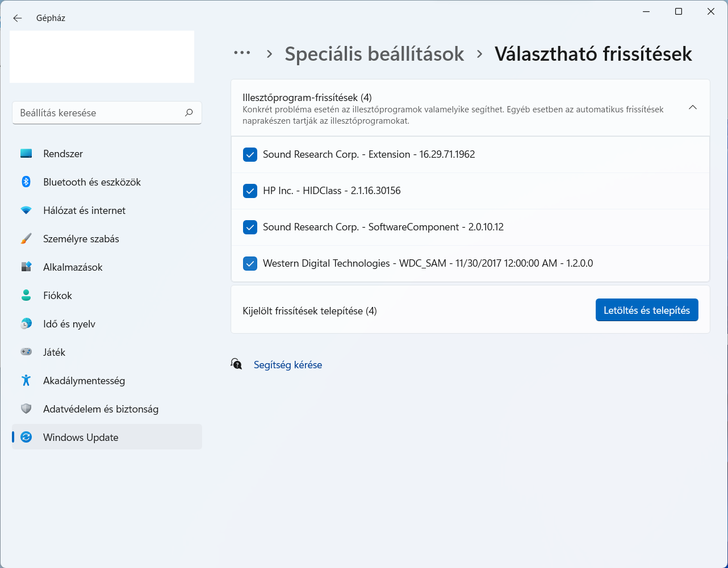The height and width of the screenshot is (568, 728).
Task: Click the magnifier in the search box
Action: (x=189, y=113)
